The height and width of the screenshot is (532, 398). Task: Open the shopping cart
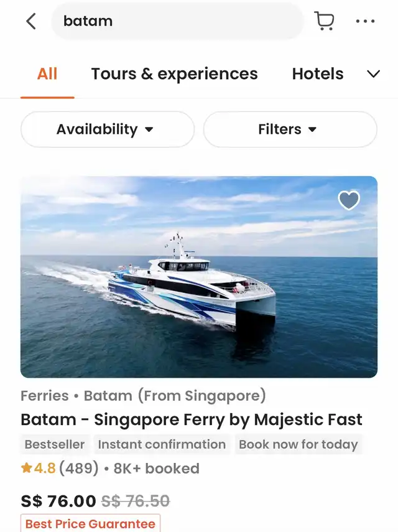pyautogui.click(x=324, y=21)
